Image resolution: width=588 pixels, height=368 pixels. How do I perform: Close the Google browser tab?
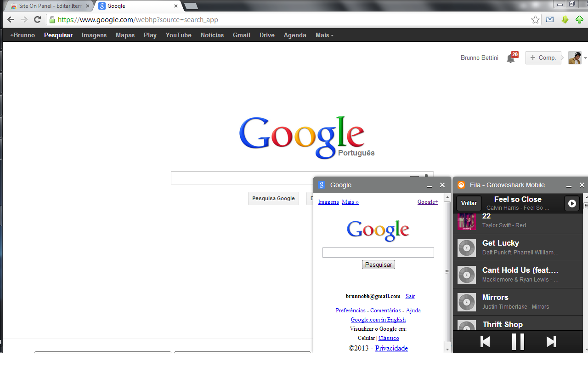(176, 6)
